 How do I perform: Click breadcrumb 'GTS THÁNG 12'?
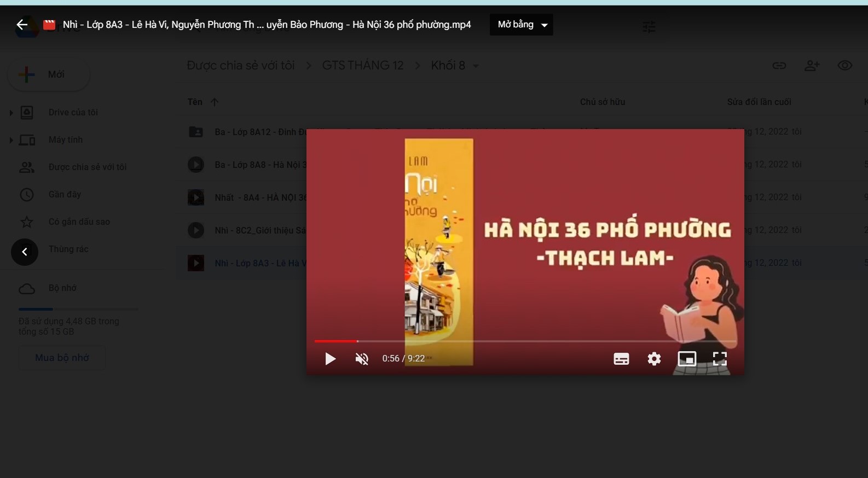(x=362, y=66)
